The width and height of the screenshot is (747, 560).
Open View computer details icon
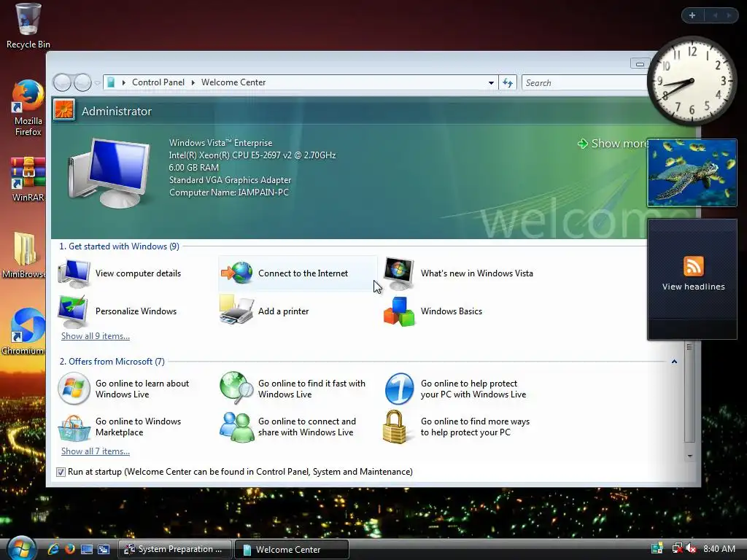click(74, 273)
